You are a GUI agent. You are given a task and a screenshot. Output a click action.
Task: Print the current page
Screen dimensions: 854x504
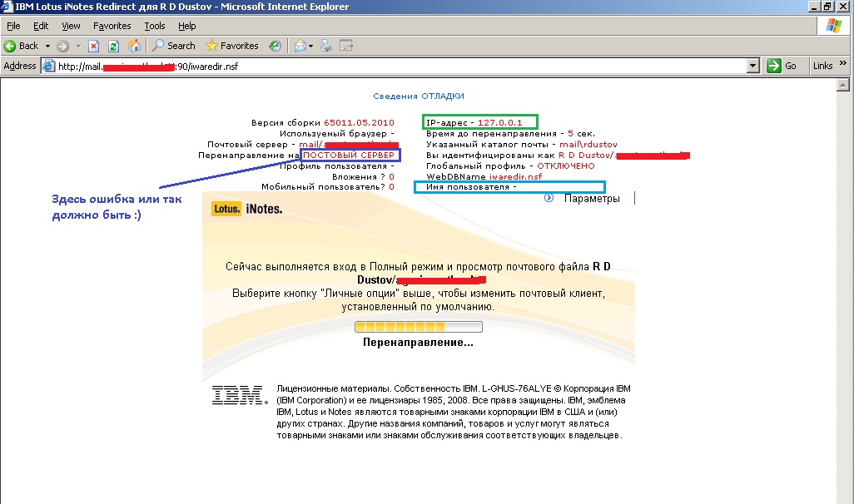(325, 47)
